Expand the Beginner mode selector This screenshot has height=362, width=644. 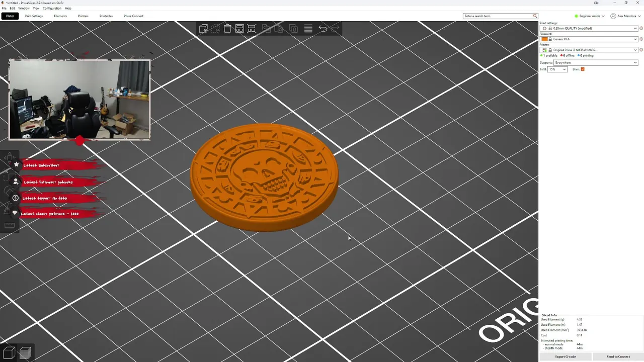(x=590, y=16)
